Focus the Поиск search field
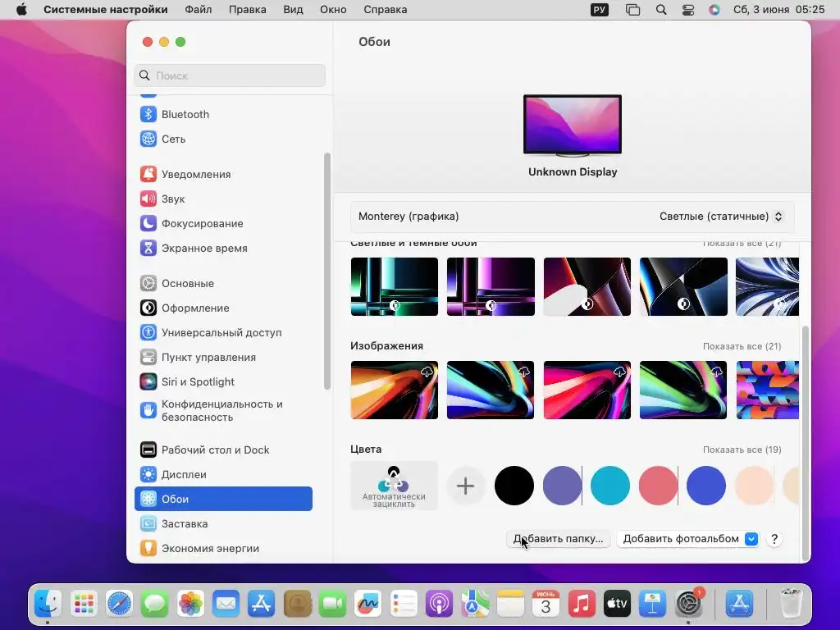 click(230, 75)
